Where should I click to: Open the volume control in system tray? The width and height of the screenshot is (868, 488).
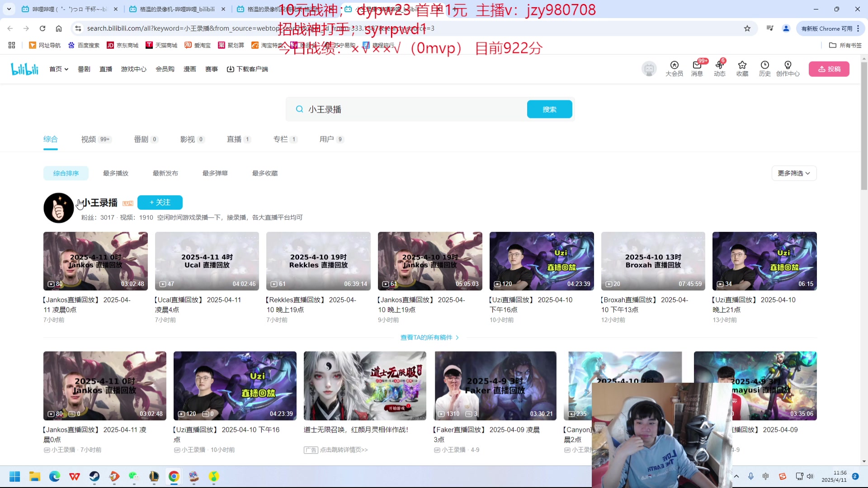(x=810, y=476)
